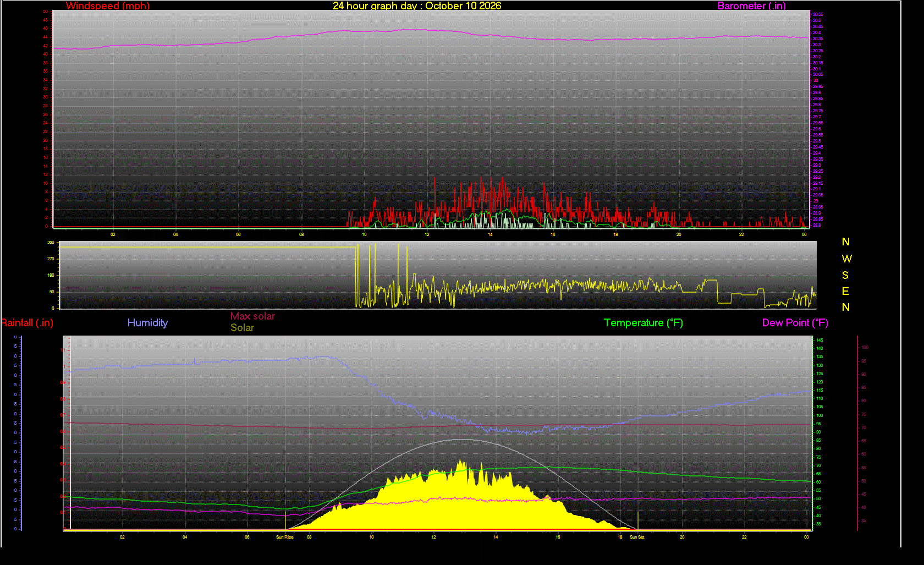The image size is (924, 565).
Task: Select the red "Rainfall (.in)" label
Action: [27, 323]
